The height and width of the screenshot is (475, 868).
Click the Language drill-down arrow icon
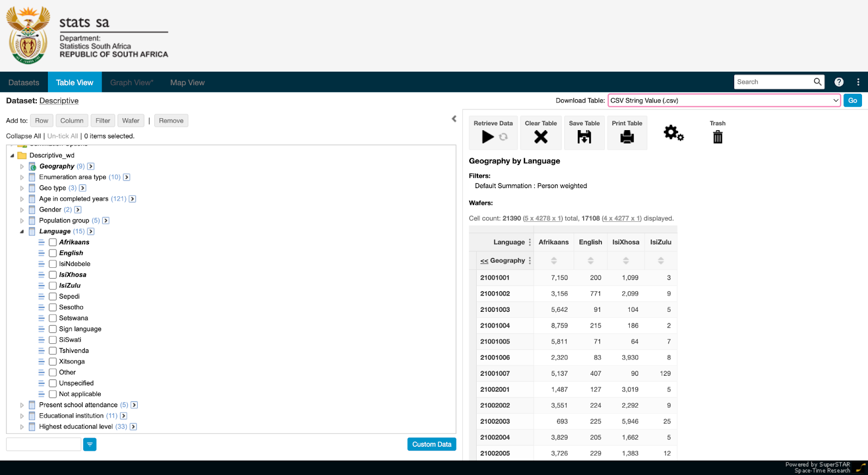(91, 232)
